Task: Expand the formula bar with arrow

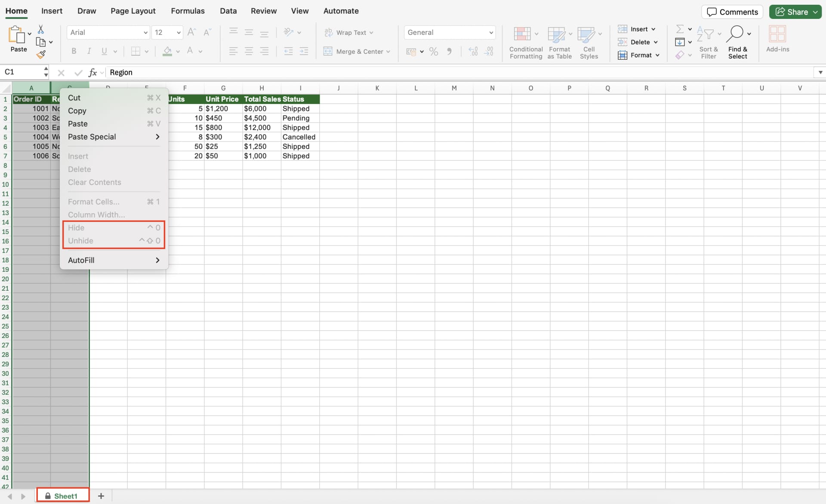Action: pyautogui.click(x=820, y=72)
